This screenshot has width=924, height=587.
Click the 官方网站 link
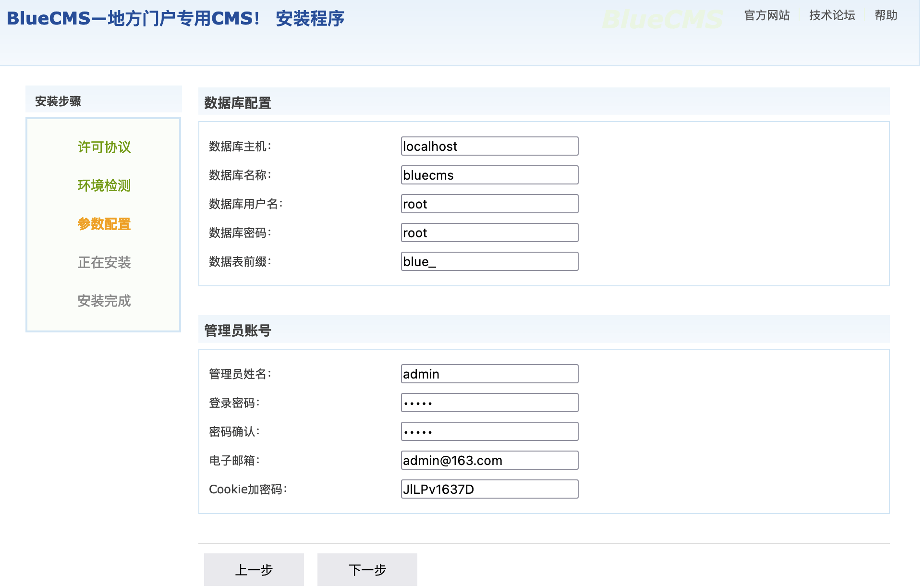click(766, 15)
